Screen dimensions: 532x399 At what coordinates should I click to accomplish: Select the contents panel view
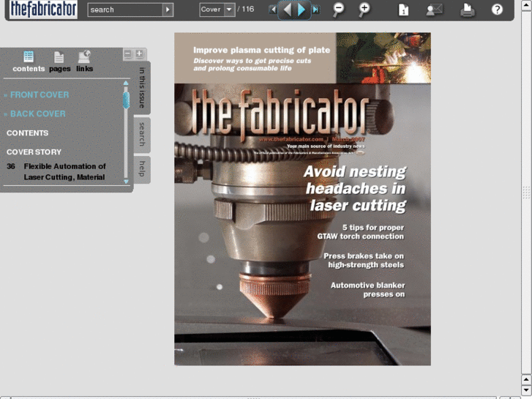(29, 61)
